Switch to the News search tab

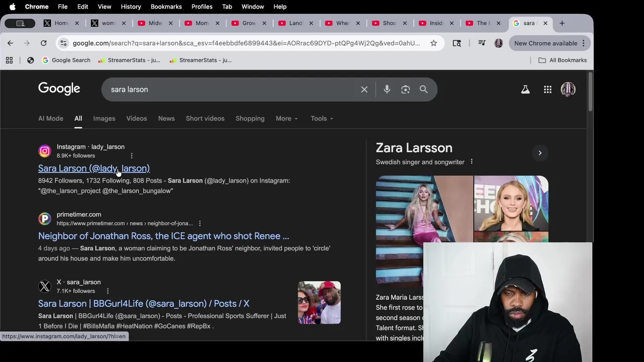(x=166, y=119)
